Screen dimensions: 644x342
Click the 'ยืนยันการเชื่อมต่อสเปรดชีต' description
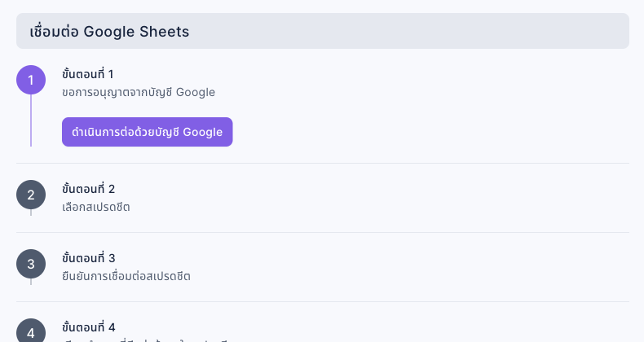(126, 276)
